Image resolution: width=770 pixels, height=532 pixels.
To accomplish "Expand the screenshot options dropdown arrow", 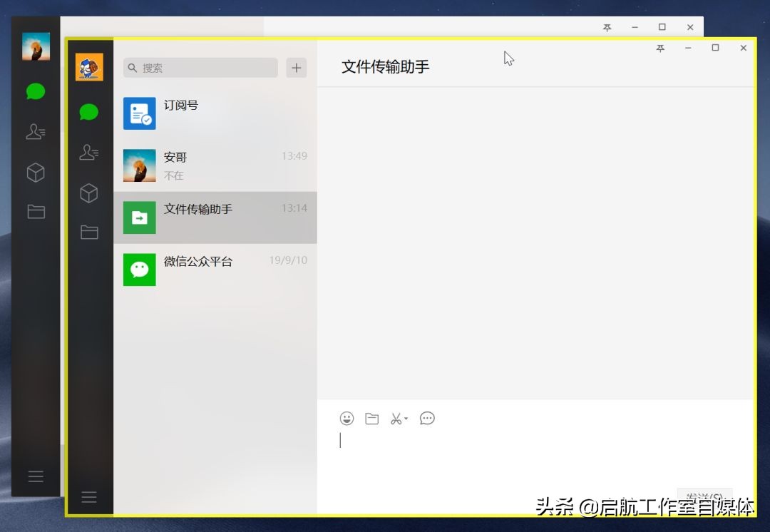I will click(407, 420).
